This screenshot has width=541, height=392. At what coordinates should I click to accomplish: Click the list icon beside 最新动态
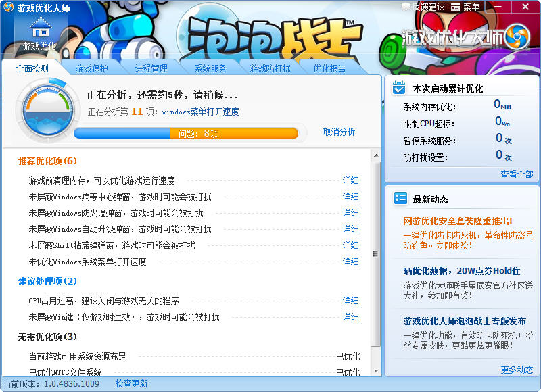400,198
